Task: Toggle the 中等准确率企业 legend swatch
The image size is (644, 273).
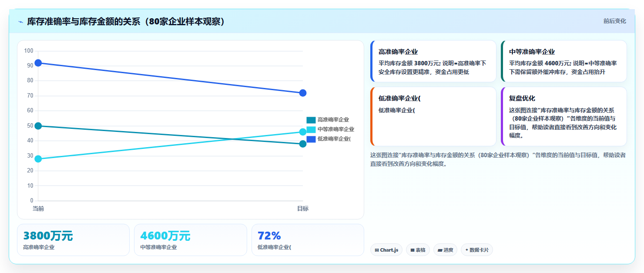Action: click(311, 129)
